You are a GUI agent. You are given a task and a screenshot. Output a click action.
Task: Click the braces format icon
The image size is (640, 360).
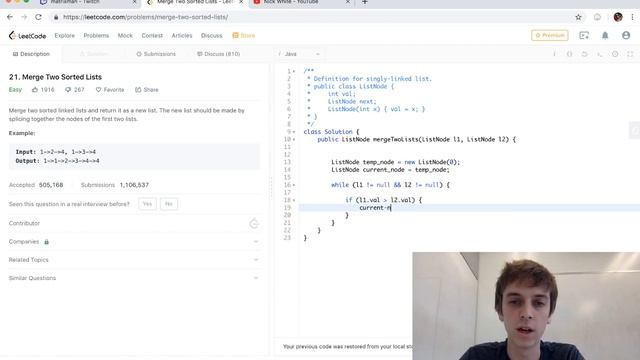pyautogui.click(x=569, y=54)
